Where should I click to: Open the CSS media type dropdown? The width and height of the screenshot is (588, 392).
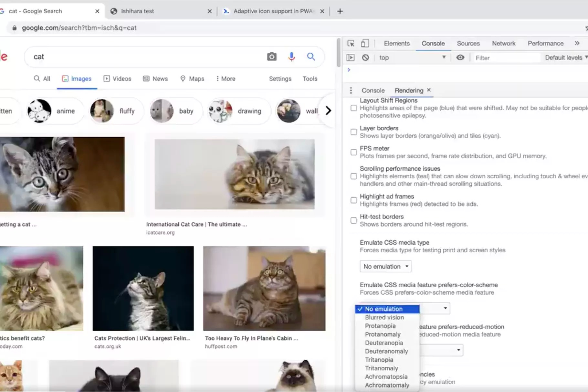click(385, 266)
